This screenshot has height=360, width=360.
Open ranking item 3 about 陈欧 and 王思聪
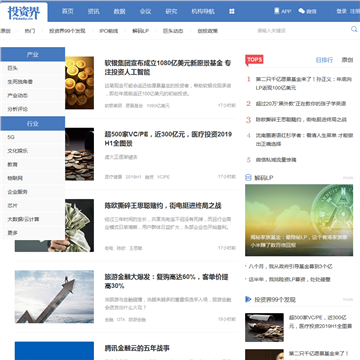tap(301, 119)
